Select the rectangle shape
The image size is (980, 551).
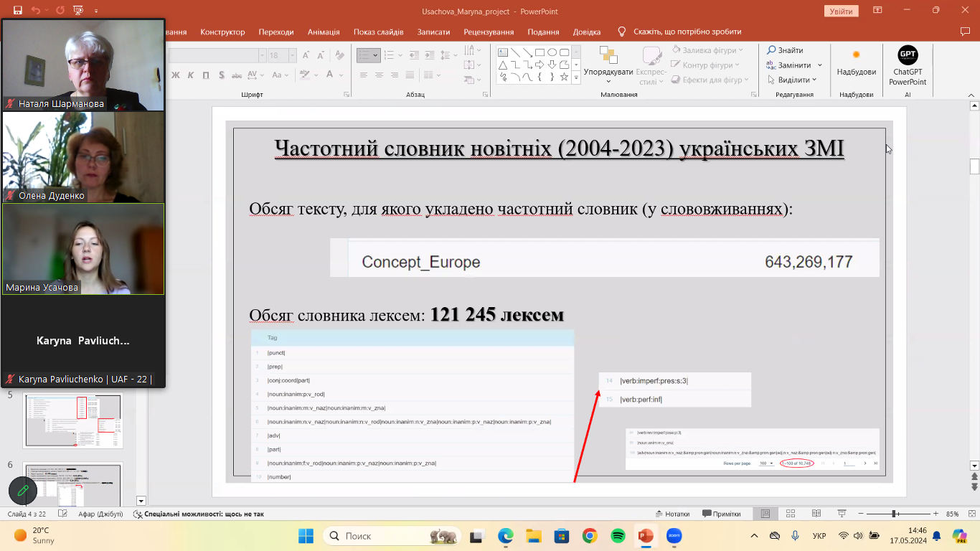point(540,52)
